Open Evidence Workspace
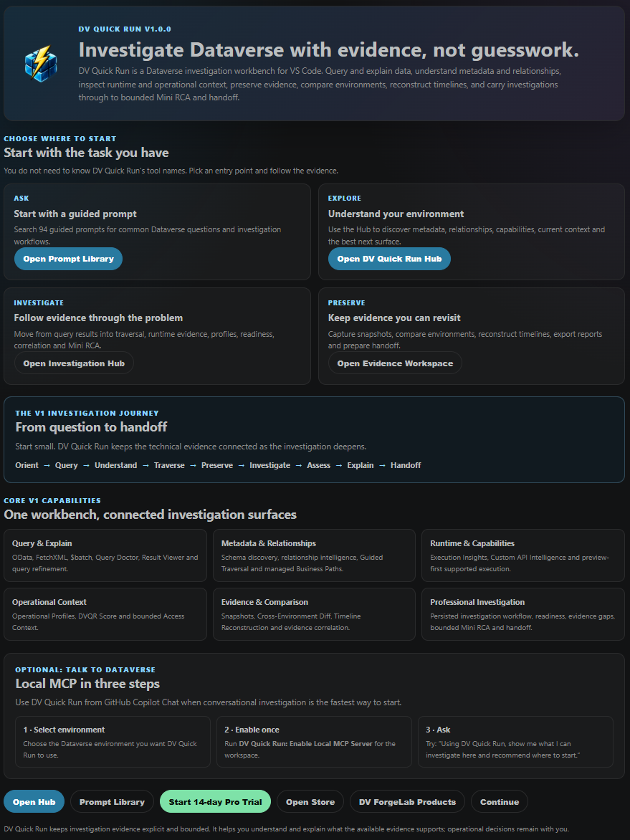The image size is (630, 840). click(x=395, y=363)
